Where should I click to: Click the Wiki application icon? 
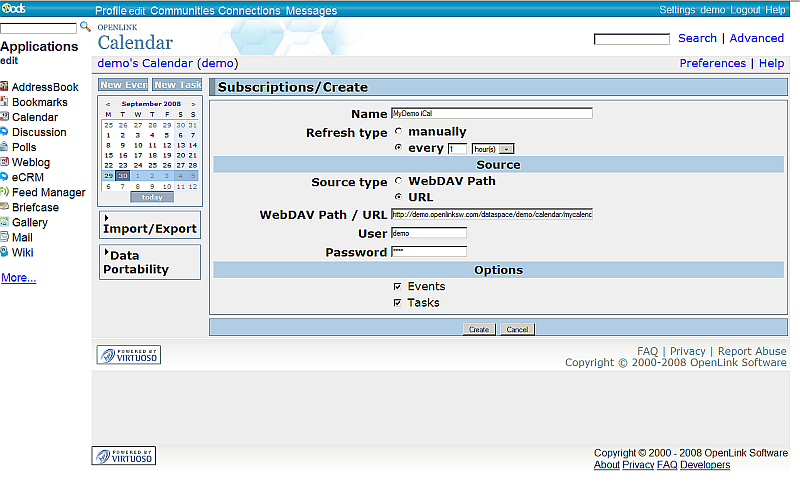point(5,252)
